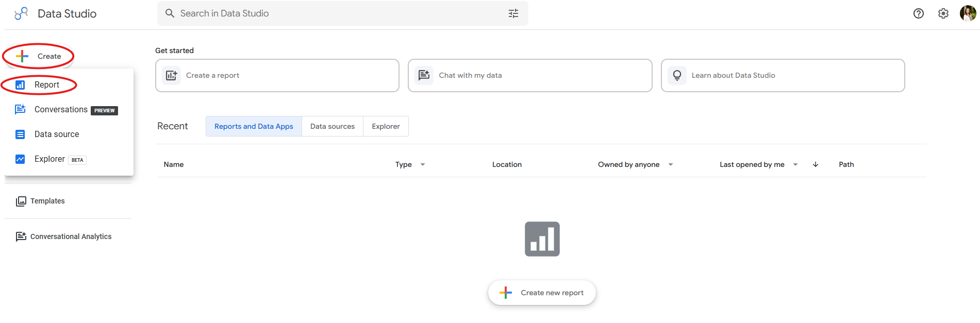Switch to Reports and Data Apps tab
The image size is (980, 323).
(x=254, y=126)
